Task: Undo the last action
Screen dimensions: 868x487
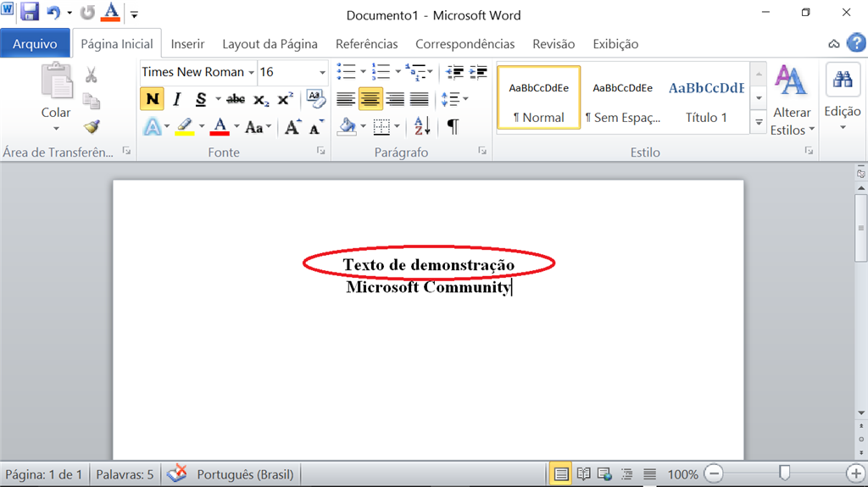Action: 53,12
